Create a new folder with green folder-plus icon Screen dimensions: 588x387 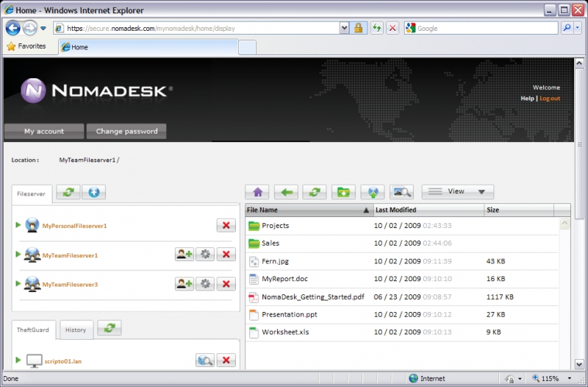pos(343,192)
